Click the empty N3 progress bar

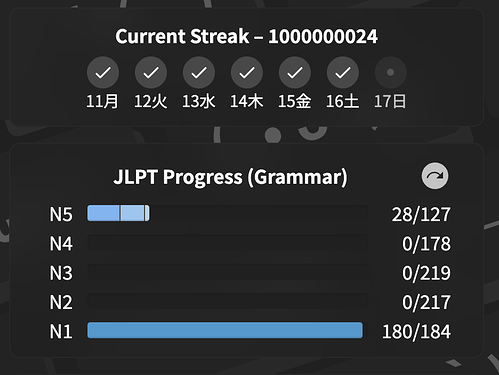pos(228,272)
